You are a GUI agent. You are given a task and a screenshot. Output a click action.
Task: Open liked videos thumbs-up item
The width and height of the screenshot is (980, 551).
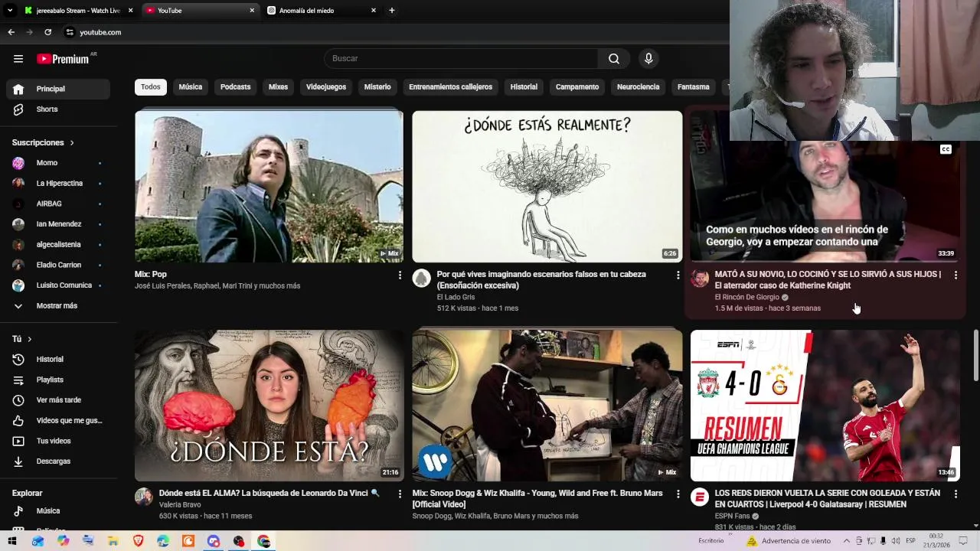pyautogui.click(x=58, y=421)
